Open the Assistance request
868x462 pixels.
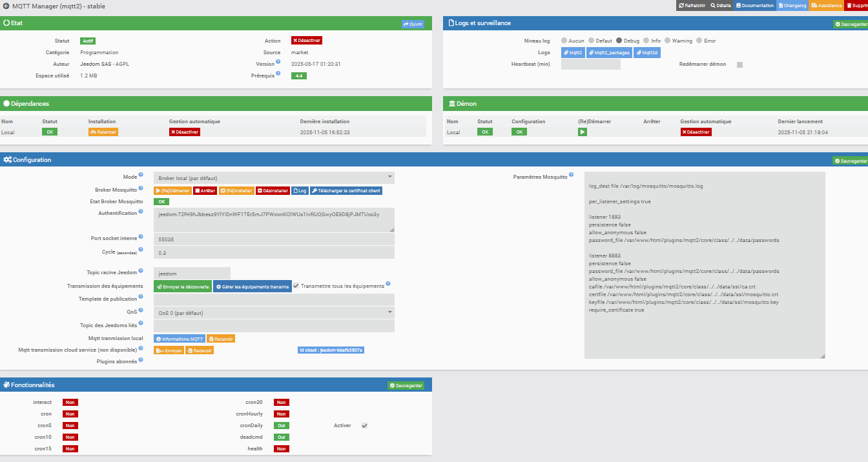826,5
